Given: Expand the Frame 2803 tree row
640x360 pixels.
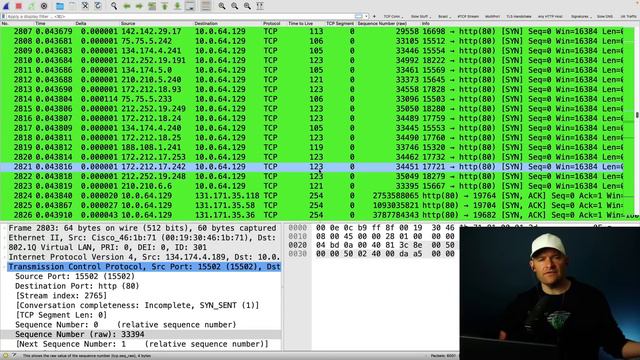Looking at the screenshot, I should click(x=141, y=228).
